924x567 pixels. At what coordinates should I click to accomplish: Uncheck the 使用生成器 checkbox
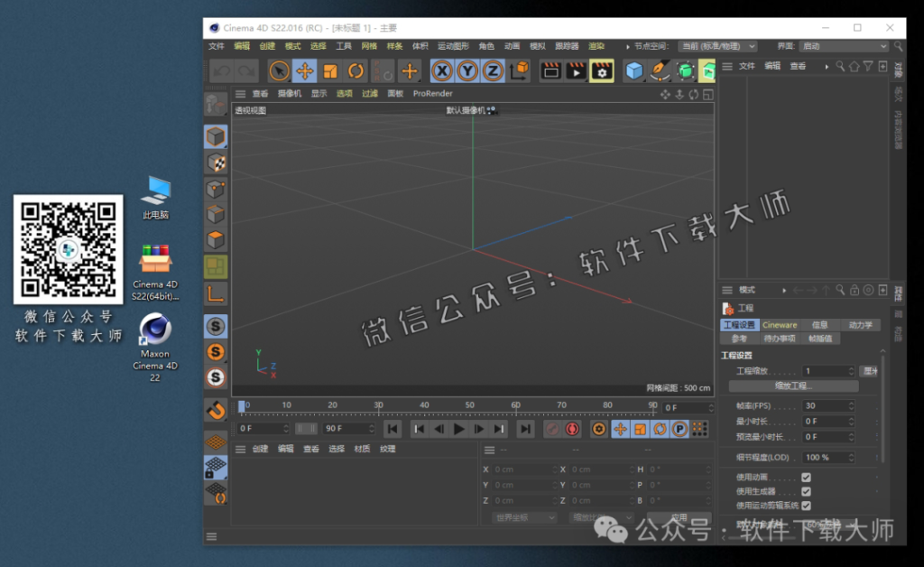(x=807, y=491)
